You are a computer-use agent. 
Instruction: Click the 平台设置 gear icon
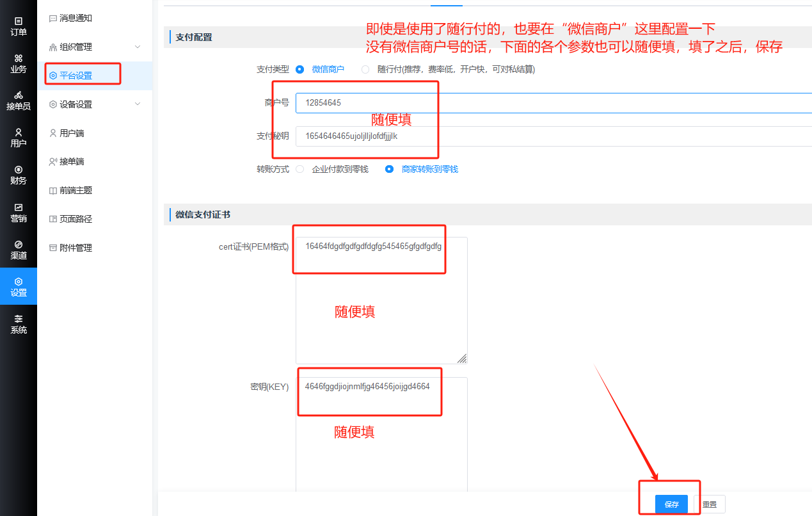(x=53, y=76)
